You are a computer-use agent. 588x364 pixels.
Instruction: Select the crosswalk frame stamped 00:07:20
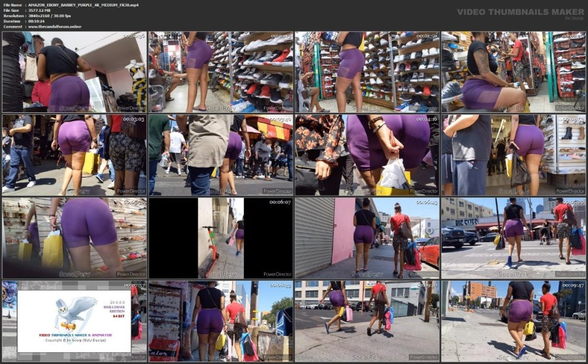[513, 238]
